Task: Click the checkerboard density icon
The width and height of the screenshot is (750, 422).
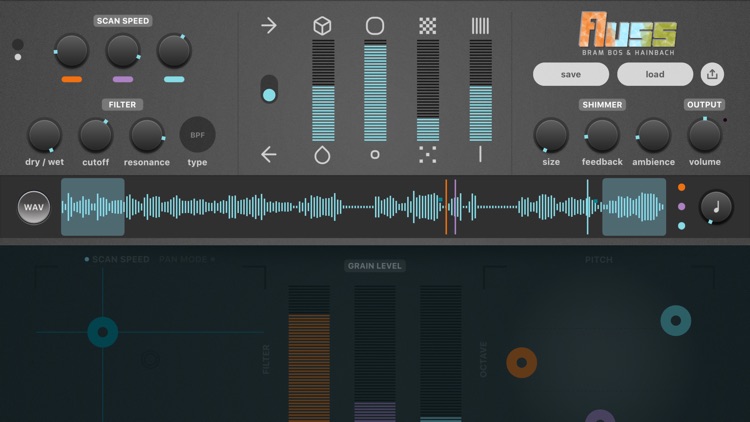Action: pyautogui.click(x=428, y=26)
